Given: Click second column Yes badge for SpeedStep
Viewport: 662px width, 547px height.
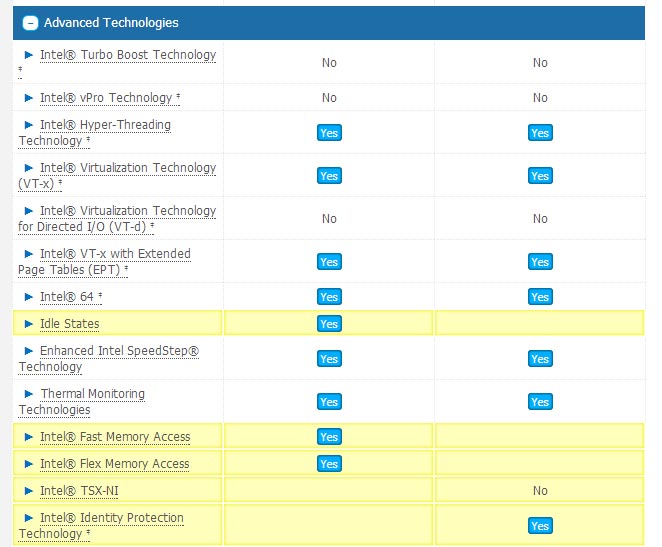Looking at the screenshot, I should click(x=540, y=359).
